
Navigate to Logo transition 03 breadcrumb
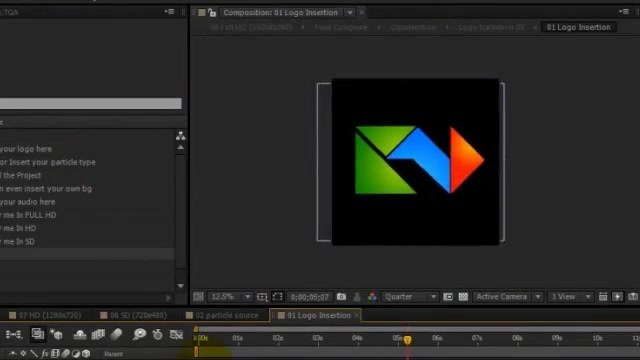(x=491, y=27)
